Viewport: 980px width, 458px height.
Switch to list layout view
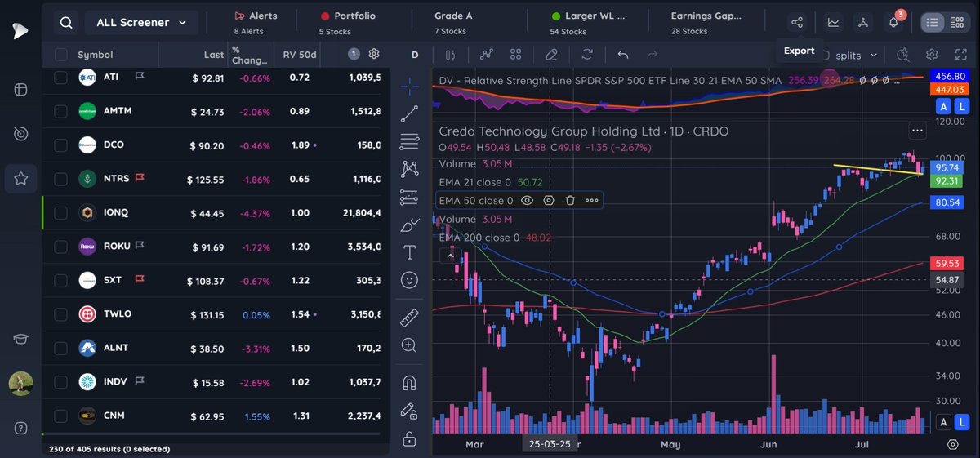coord(933,23)
